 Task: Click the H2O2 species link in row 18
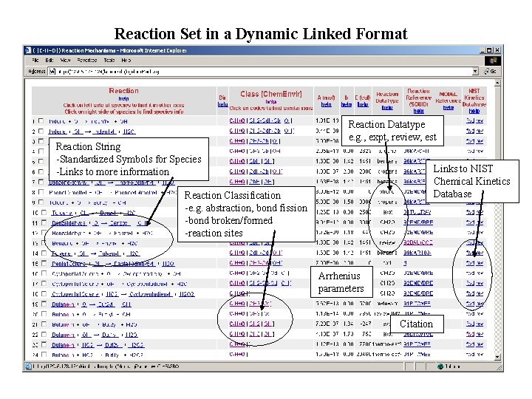coord(187,294)
